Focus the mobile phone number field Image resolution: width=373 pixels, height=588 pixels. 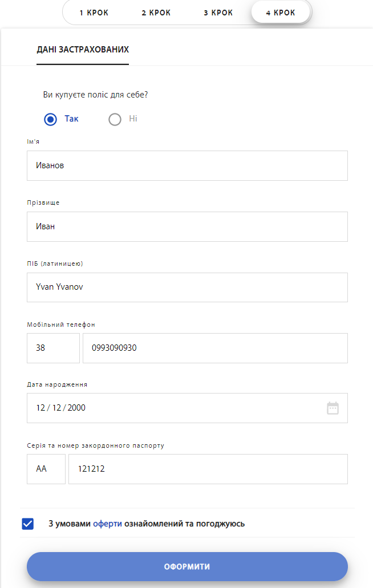[x=215, y=348]
